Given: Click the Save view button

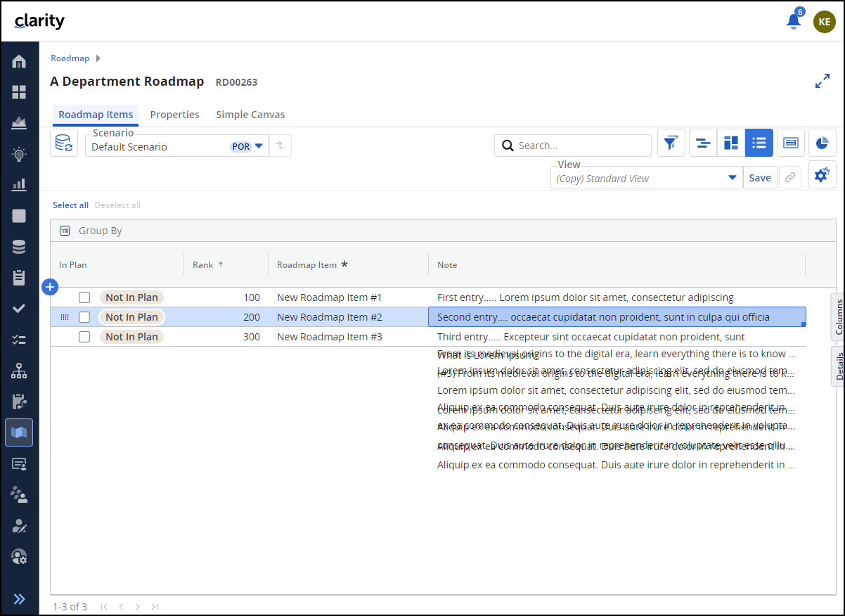Looking at the screenshot, I should 759,178.
